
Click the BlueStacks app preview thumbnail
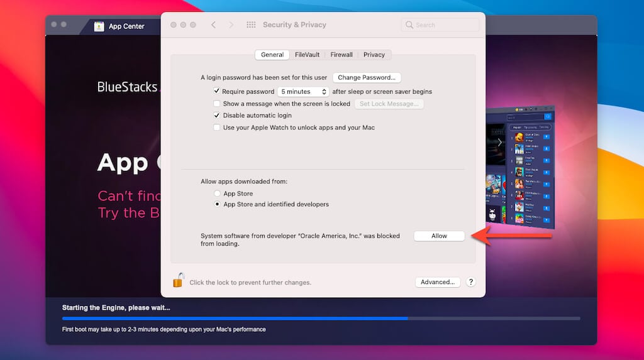(x=520, y=166)
